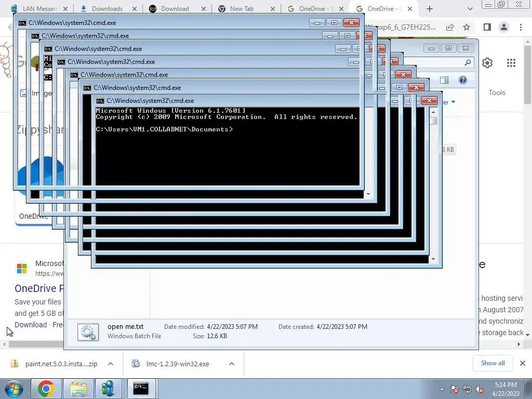This screenshot has height=399, width=532.
Task: Open the Windows Start menu orb
Action: coord(14,389)
